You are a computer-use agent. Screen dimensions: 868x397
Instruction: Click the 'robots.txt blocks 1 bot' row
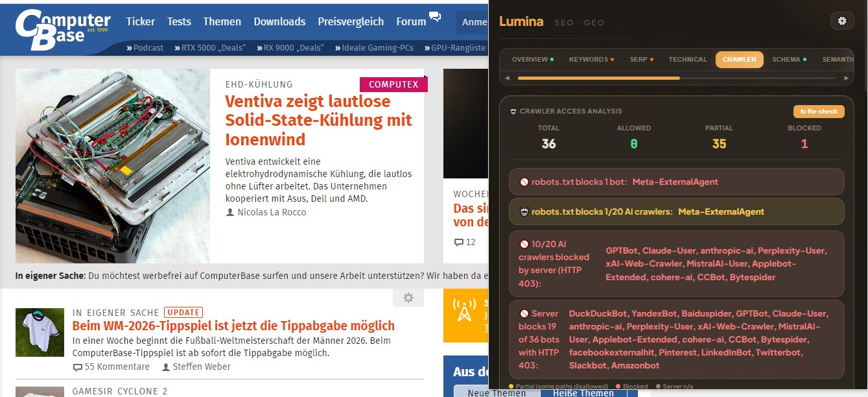(x=677, y=182)
